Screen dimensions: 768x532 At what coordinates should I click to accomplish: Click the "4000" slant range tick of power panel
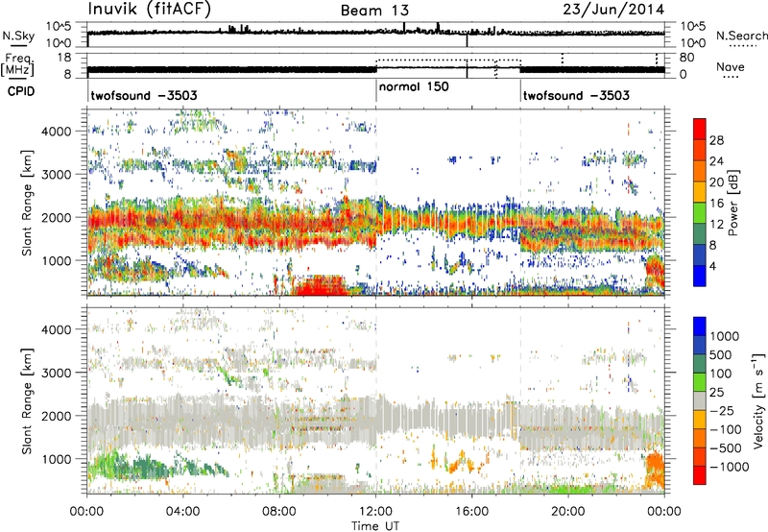[x=56, y=132]
